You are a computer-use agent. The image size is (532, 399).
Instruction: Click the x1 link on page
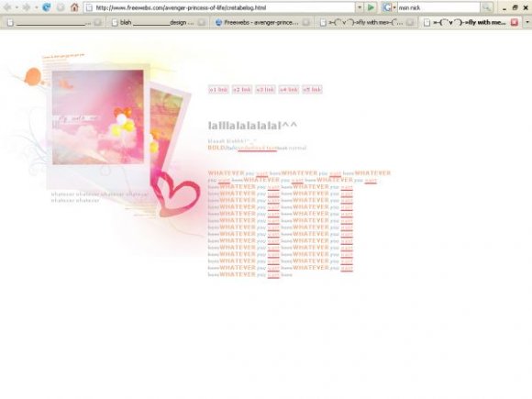[218, 90]
